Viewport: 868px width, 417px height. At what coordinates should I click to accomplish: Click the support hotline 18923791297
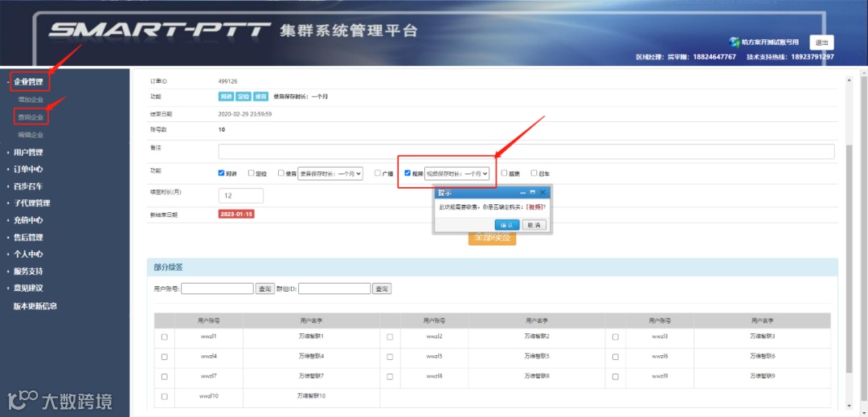(x=813, y=57)
